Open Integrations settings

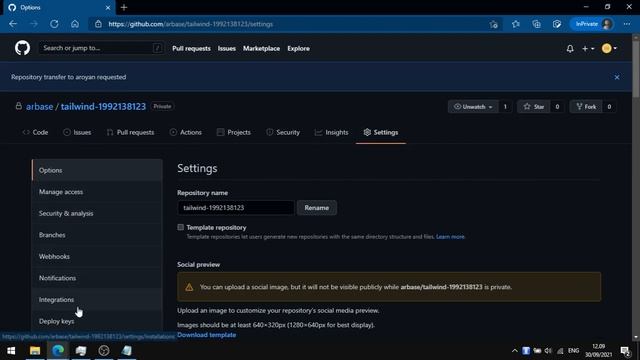97,300
